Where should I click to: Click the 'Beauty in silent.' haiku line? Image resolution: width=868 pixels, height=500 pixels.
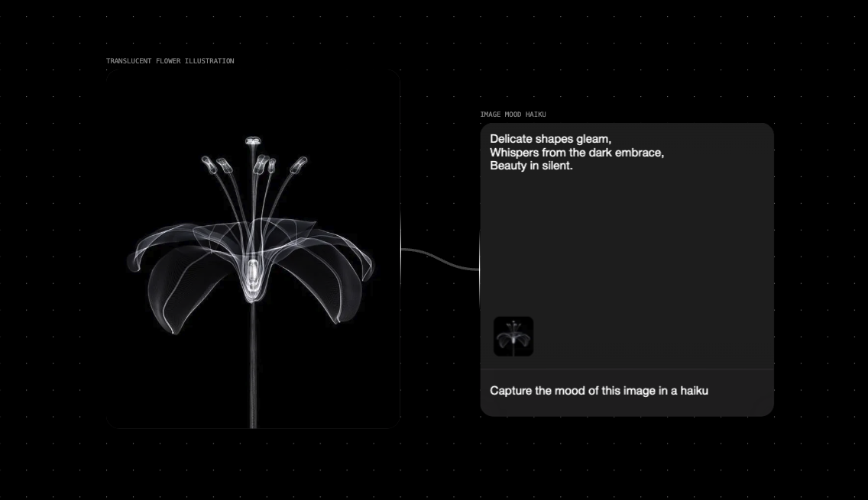(x=531, y=166)
